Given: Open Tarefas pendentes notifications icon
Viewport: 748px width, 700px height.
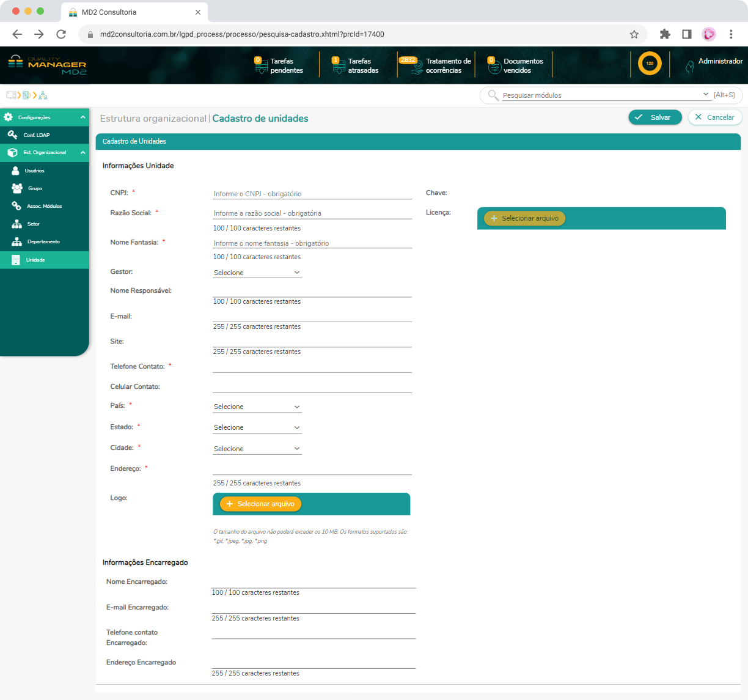Looking at the screenshot, I should coord(261,66).
